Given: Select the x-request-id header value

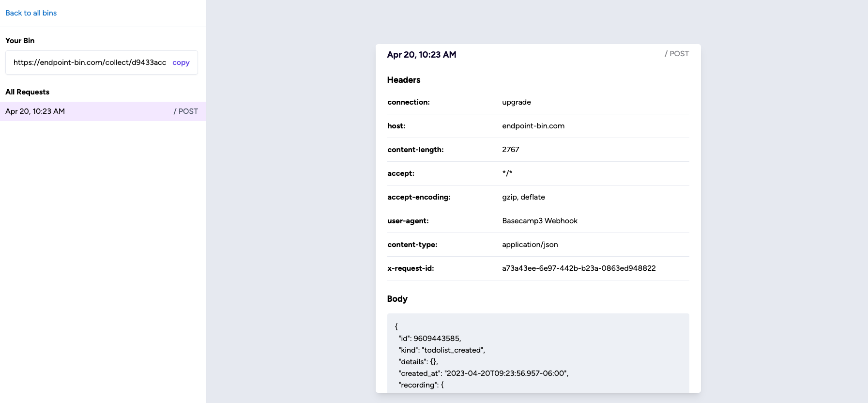Looking at the screenshot, I should [579, 268].
